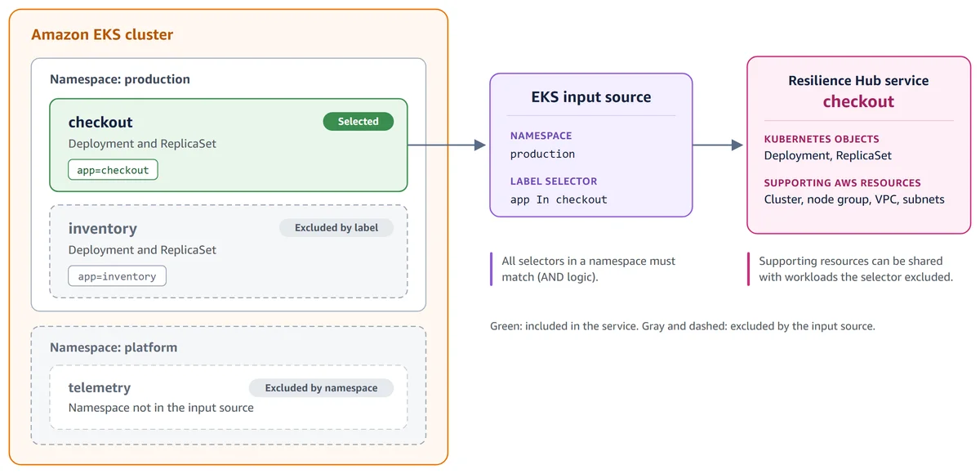Select the "KUBERNETES OBJECTS" label
Viewport: 980px width, 474px height.
point(822,139)
